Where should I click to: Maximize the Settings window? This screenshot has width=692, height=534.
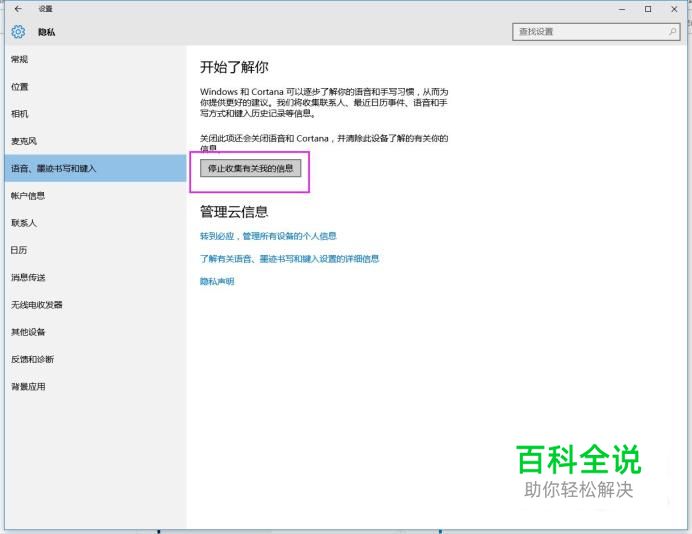pos(648,9)
